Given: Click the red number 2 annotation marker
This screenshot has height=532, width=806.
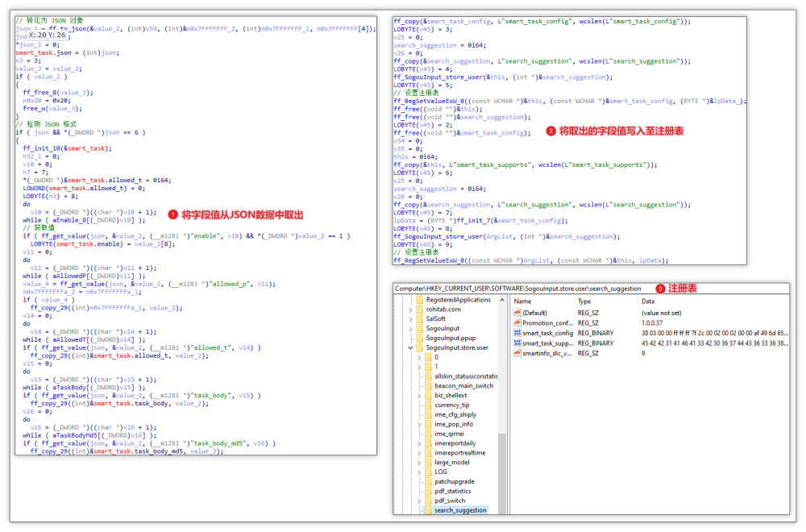Looking at the screenshot, I should pos(551,131).
